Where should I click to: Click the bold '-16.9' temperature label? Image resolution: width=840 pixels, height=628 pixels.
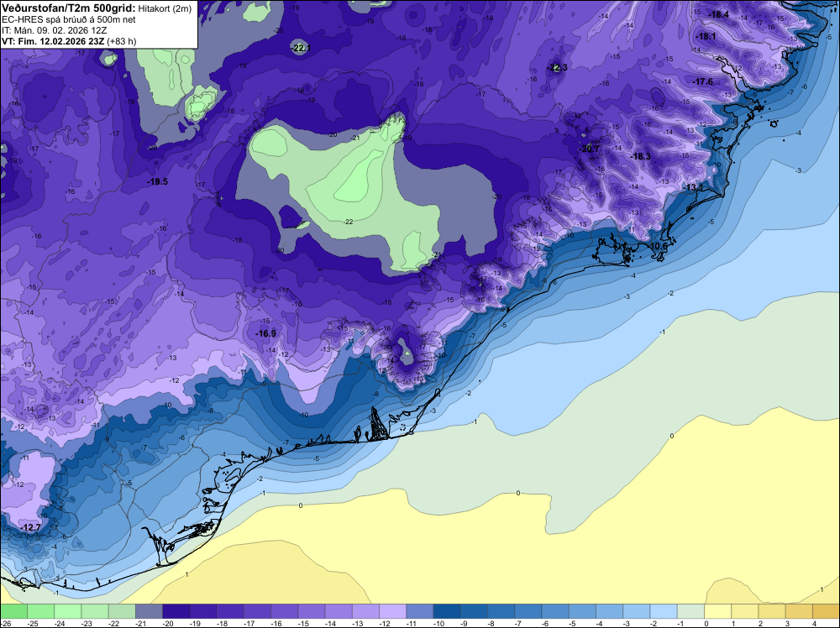[x=265, y=333]
